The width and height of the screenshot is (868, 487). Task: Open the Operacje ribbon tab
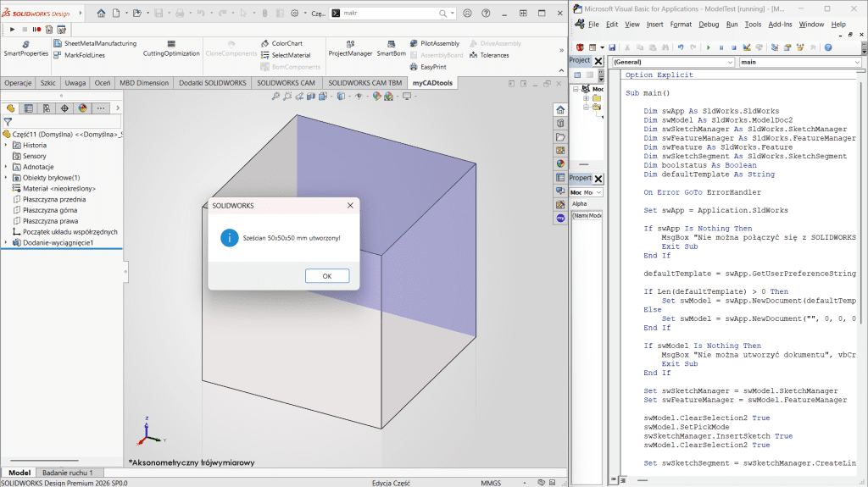18,83
